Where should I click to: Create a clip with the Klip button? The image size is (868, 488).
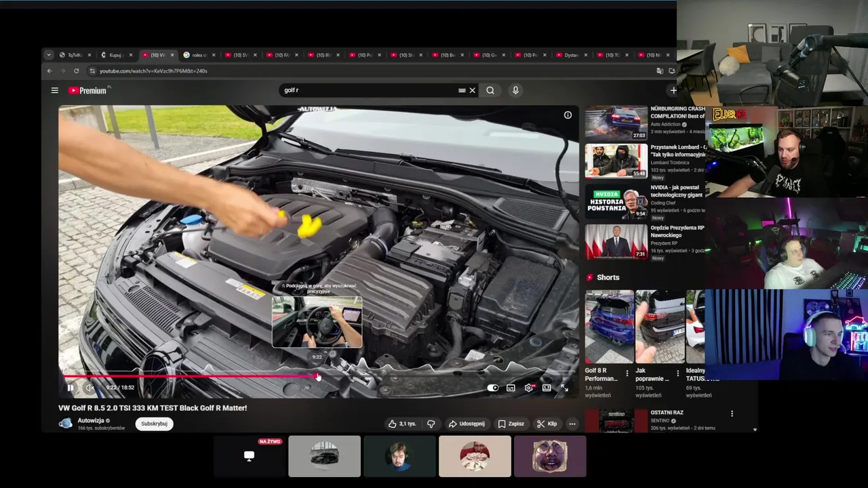coord(547,424)
